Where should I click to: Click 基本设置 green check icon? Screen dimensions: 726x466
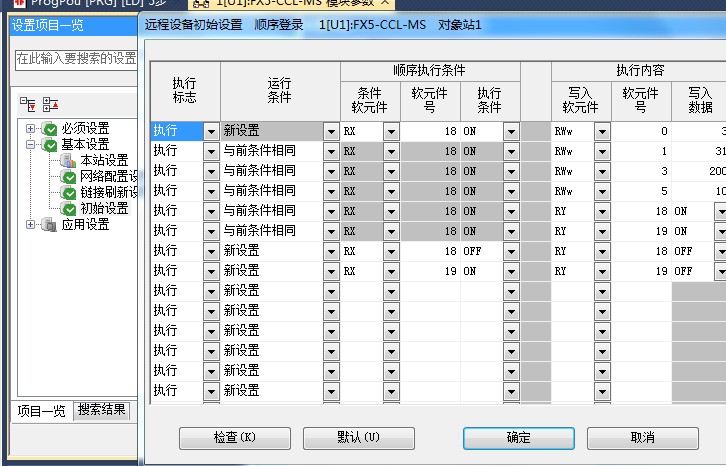tap(50, 145)
